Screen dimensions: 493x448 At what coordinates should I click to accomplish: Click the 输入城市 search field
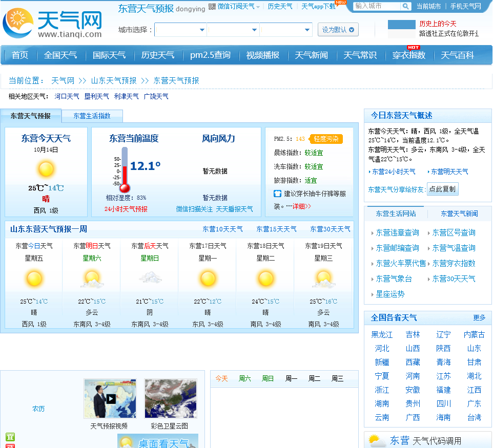click(x=376, y=6)
